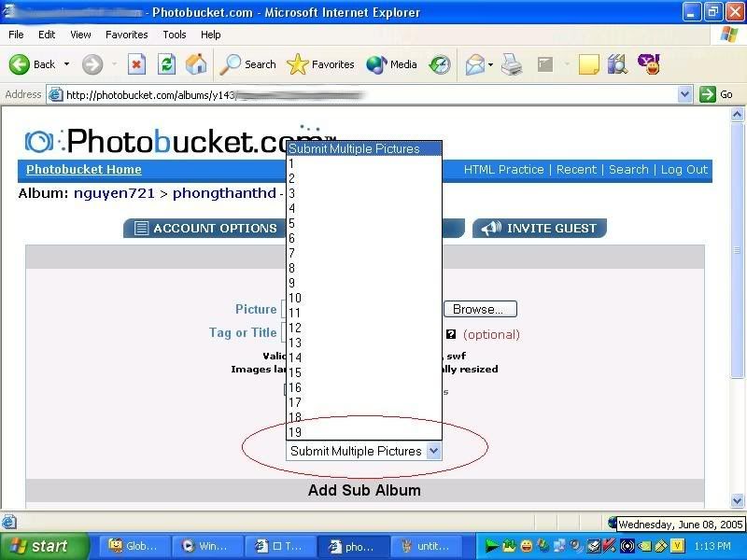Choose 8 in the pictures list
Viewport: 747px width, 560px height.
coord(364,268)
